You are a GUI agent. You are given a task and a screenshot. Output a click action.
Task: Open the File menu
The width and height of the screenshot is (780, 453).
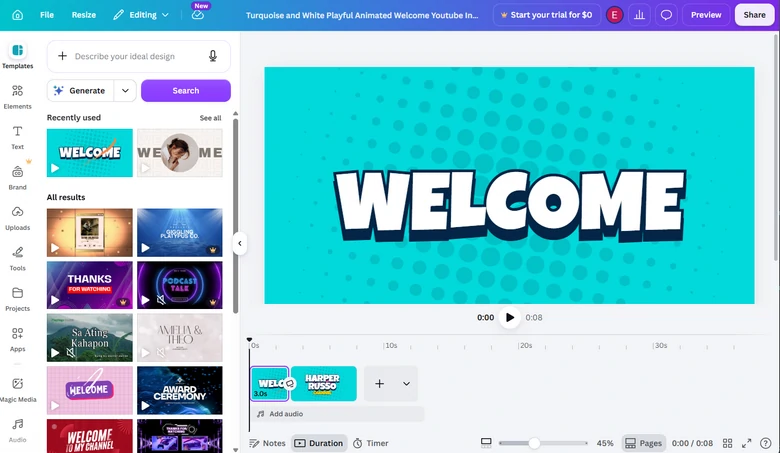(47, 15)
